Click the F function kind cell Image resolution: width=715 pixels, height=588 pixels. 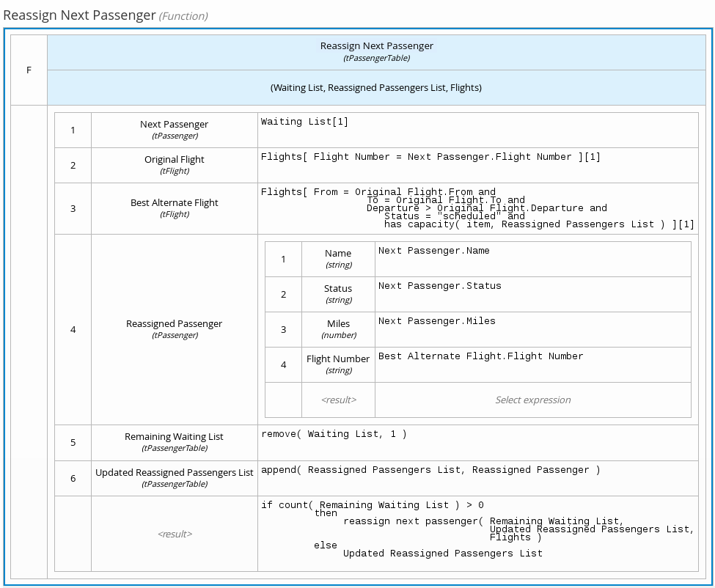[29, 70]
